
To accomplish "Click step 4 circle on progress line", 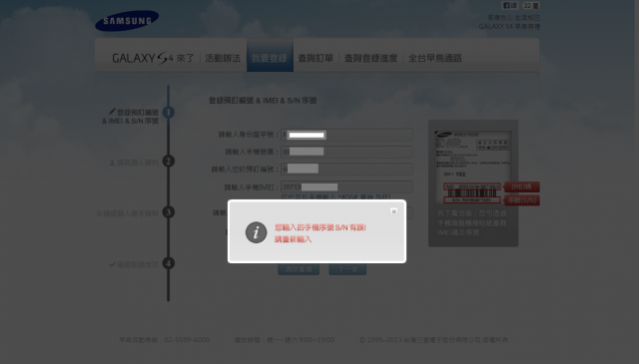I will pos(169,263).
